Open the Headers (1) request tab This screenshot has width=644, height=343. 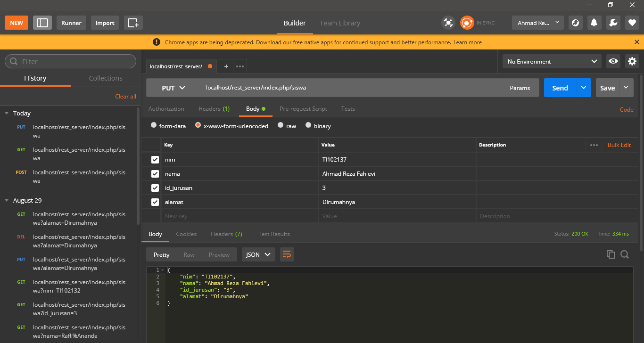214,109
